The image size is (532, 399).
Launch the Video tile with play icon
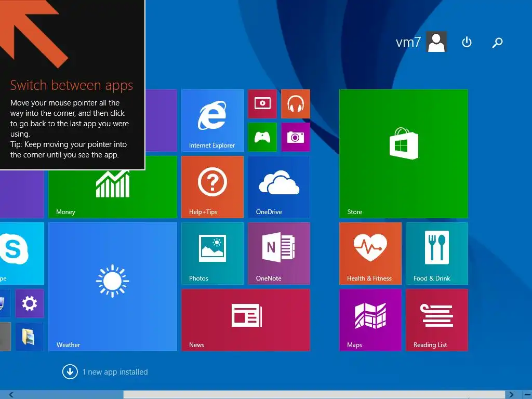pos(262,104)
